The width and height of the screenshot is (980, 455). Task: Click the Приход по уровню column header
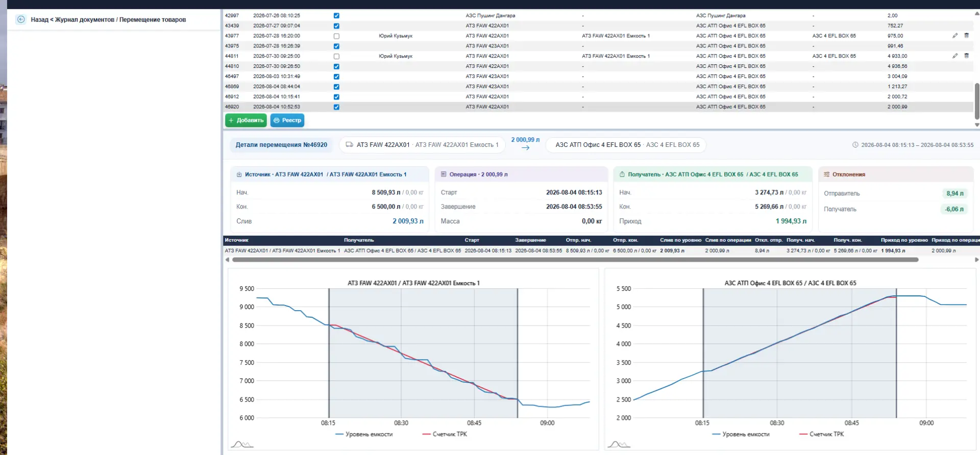pyautogui.click(x=904, y=240)
